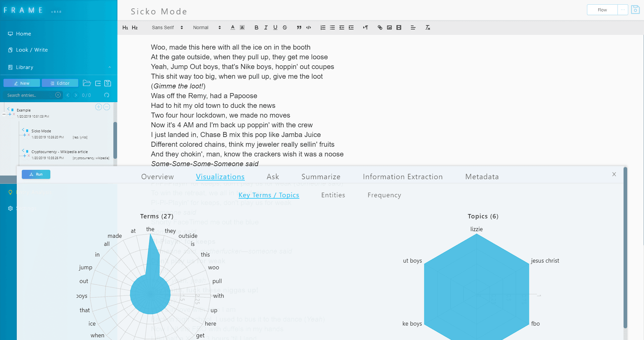Clear formatting with the Tx icon
Screen dimensions: 644x340
click(x=428, y=27)
